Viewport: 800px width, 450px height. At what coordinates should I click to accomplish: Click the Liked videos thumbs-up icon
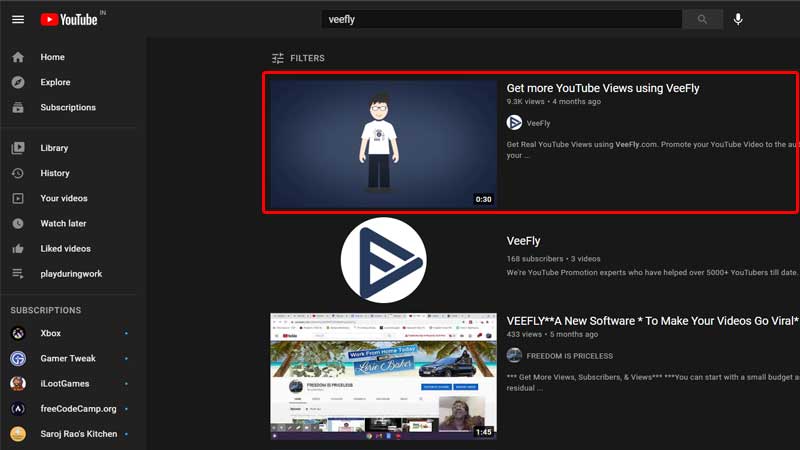pos(18,248)
